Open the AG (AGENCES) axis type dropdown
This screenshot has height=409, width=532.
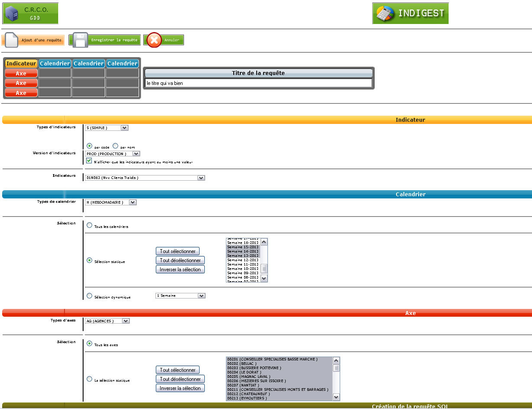point(107,321)
